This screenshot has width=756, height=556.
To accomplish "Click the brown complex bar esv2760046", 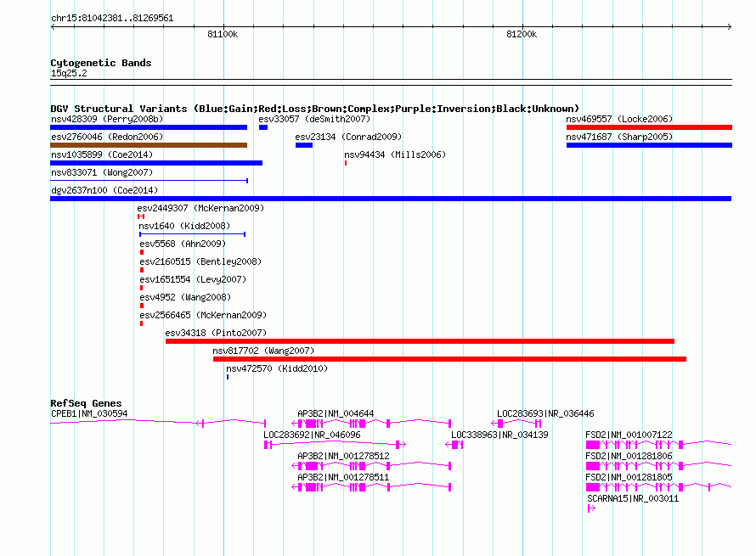I will (x=149, y=145).
